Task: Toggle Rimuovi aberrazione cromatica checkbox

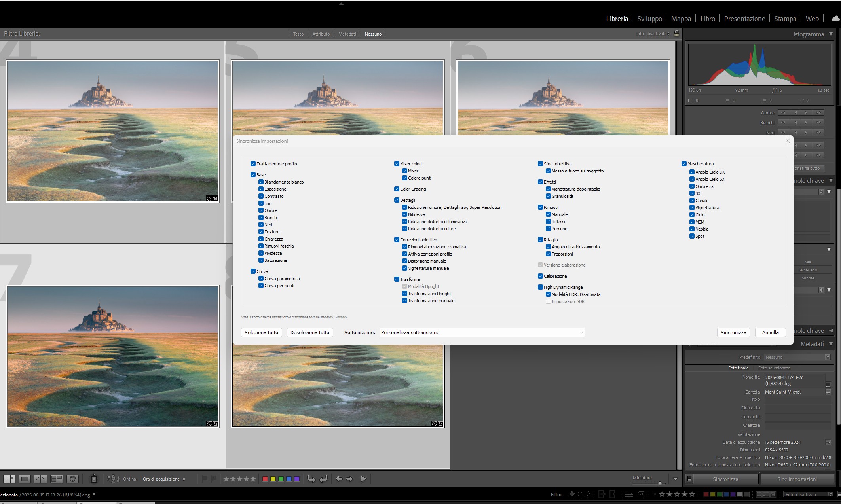Action: click(x=404, y=247)
